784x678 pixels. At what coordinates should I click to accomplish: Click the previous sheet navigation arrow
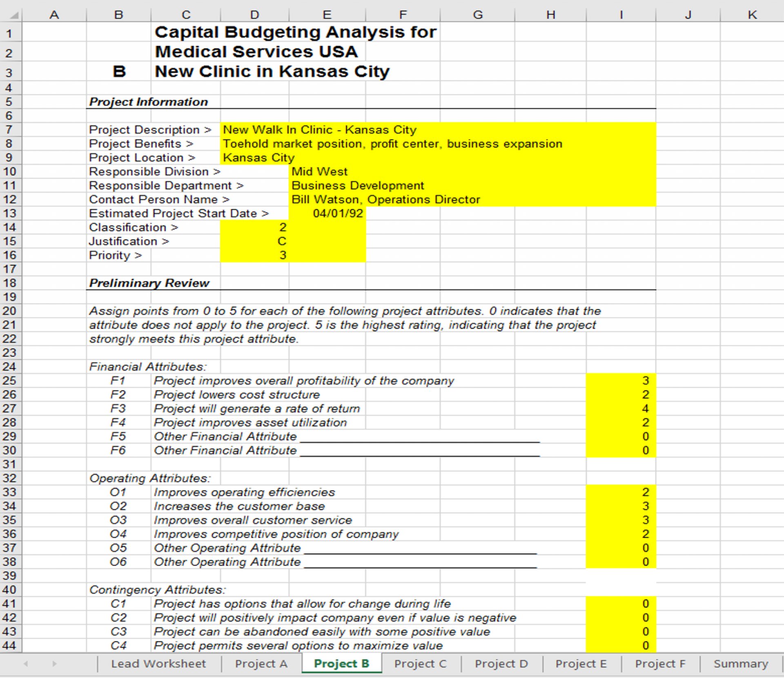click(x=26, y=664)
